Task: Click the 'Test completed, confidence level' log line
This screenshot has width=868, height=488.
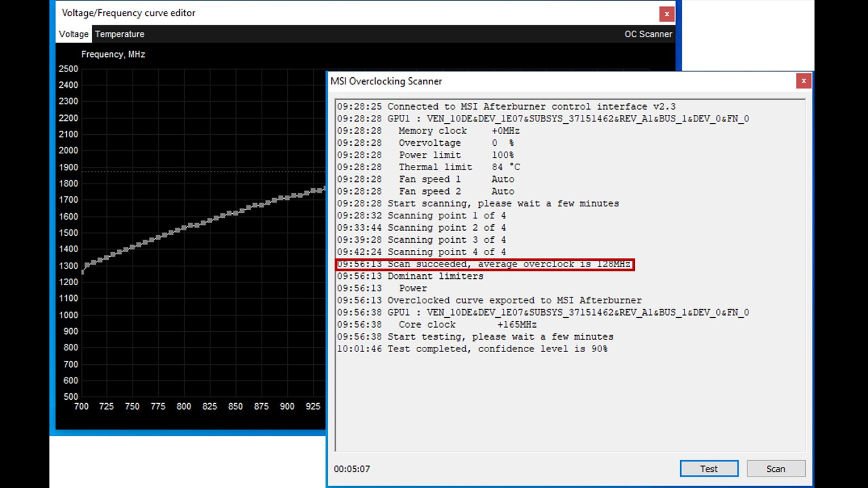Action: pyautogui.click(x=472, y=349)
